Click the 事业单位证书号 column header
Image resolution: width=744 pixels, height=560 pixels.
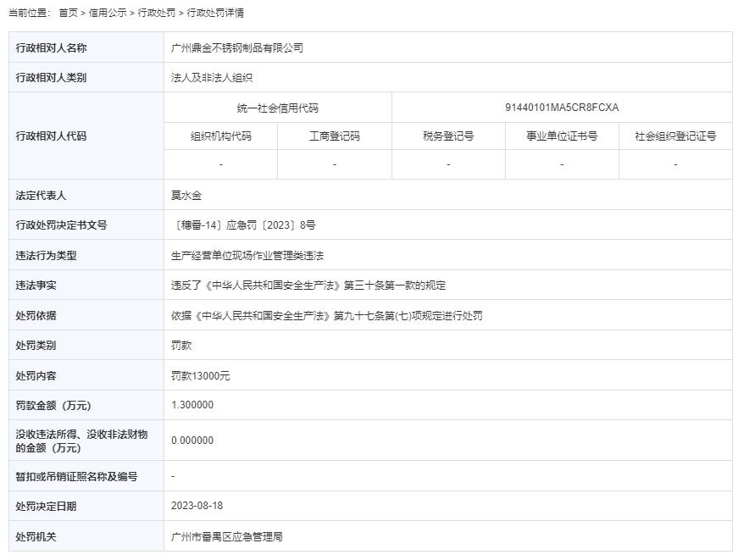(x=562, y=136)
